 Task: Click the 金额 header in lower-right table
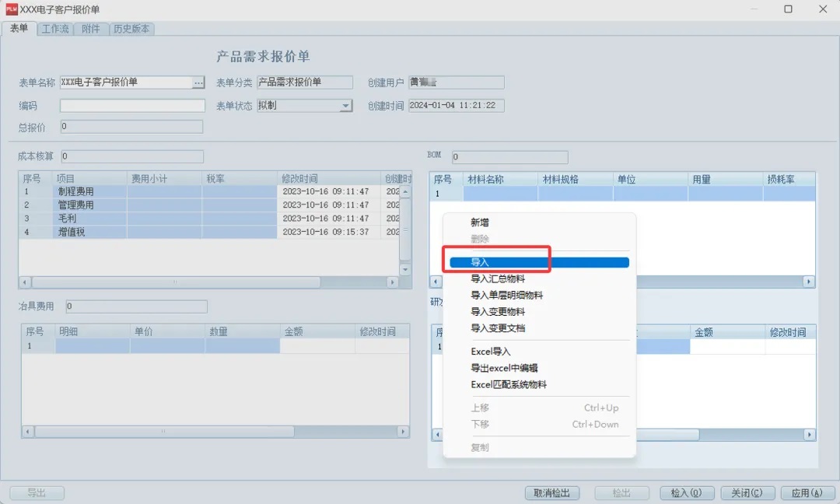[x=727, y=332]
